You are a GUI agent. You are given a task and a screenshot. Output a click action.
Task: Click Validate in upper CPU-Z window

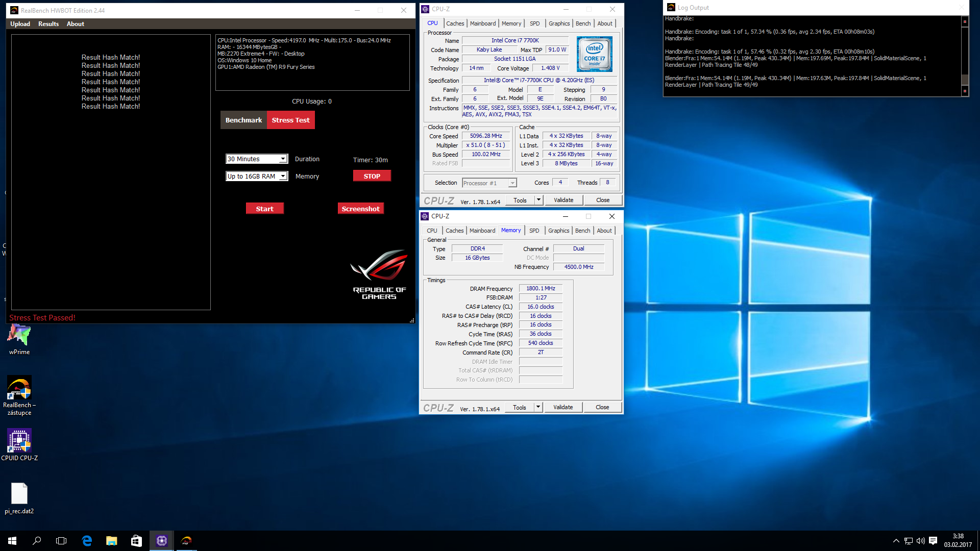tap(563, 200)
